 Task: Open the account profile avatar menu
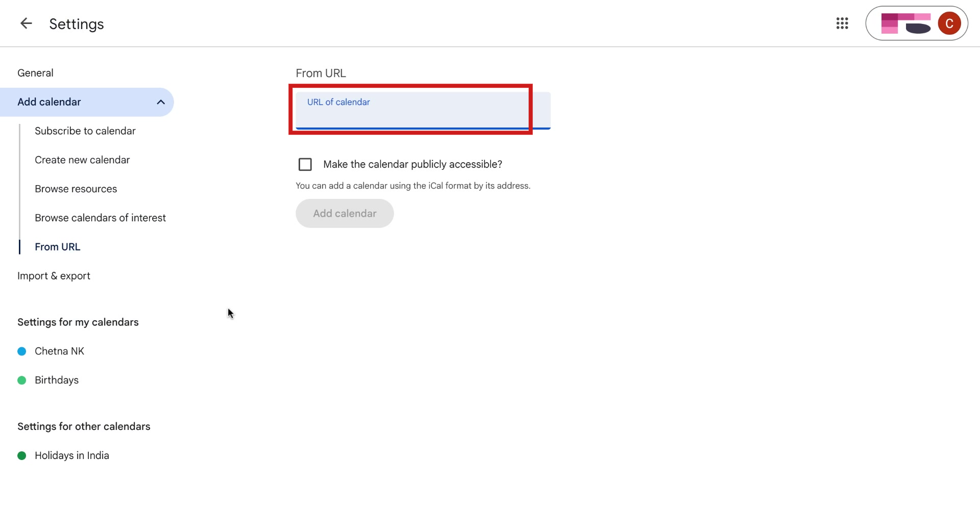[949, 23]
